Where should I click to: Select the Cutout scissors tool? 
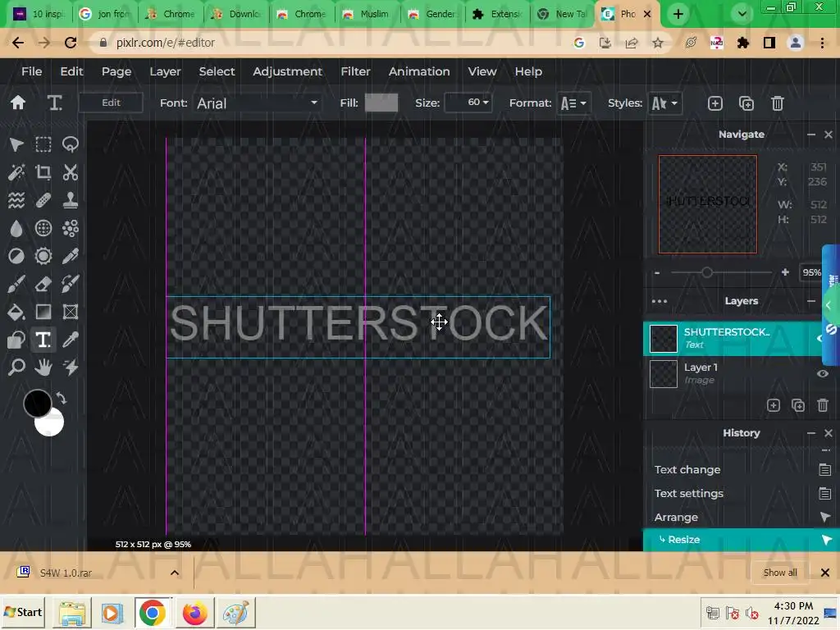tap(71, 172)
